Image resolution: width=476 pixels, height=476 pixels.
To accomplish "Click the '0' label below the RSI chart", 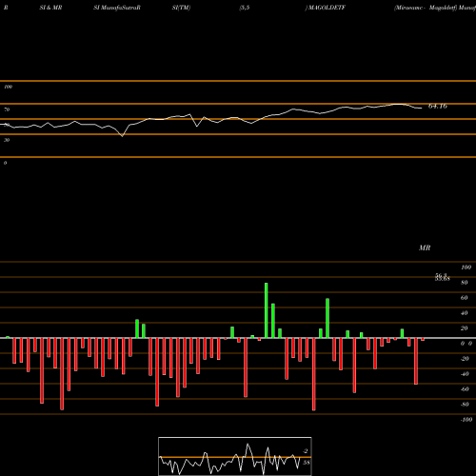I will 5,163.
